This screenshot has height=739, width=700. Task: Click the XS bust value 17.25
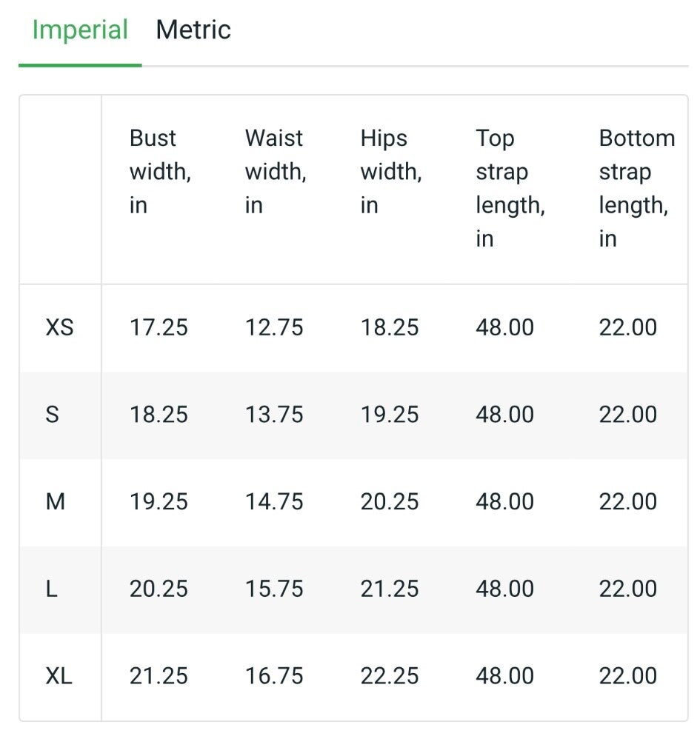pos(159,327)
